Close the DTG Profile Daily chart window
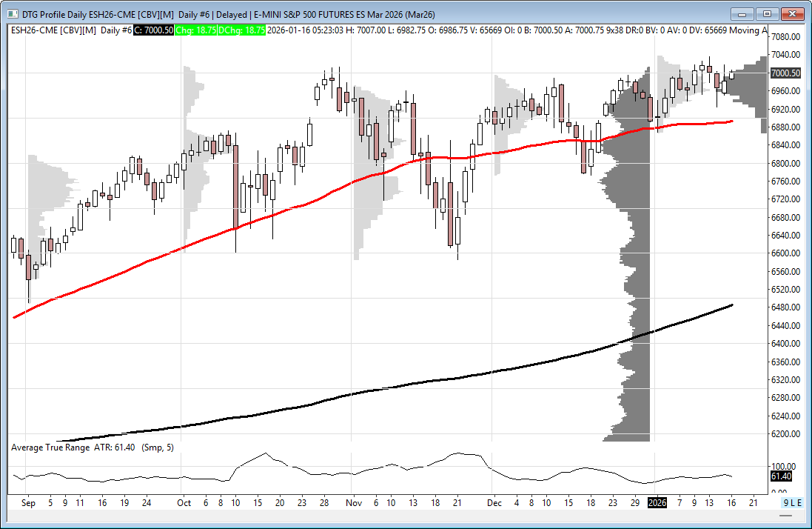Screen dimensions: 812x529 click(x=791, y=13)
